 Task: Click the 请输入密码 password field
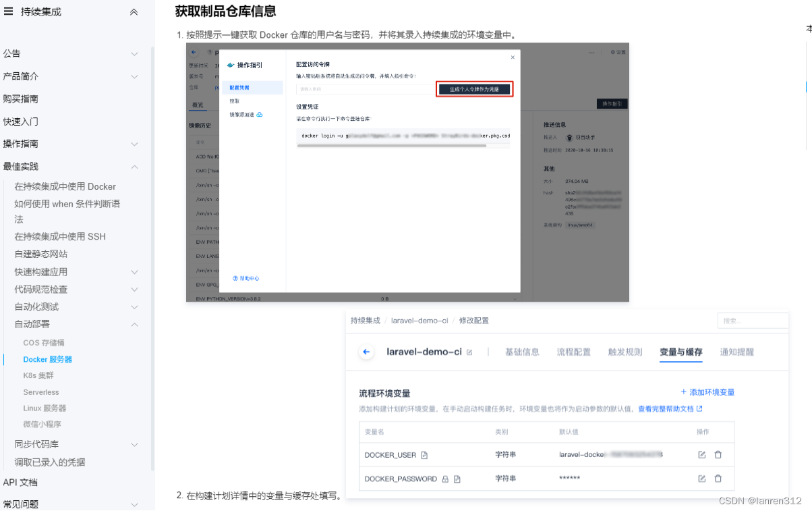coord(366,89)
